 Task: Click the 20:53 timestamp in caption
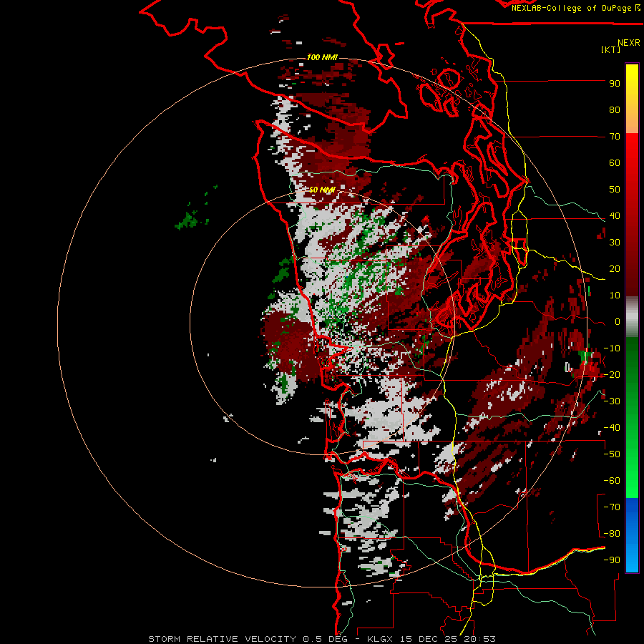pyautogui.click(x=480, y=639)
